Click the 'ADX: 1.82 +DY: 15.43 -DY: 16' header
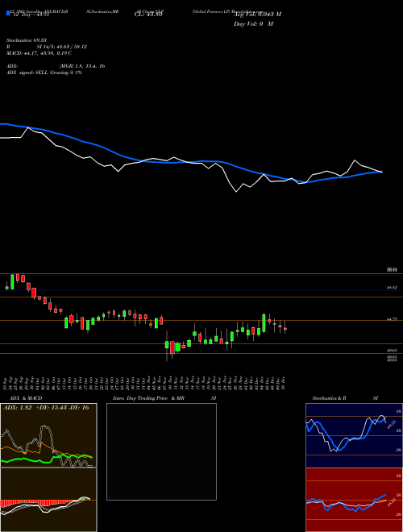 tap(46, 408)
